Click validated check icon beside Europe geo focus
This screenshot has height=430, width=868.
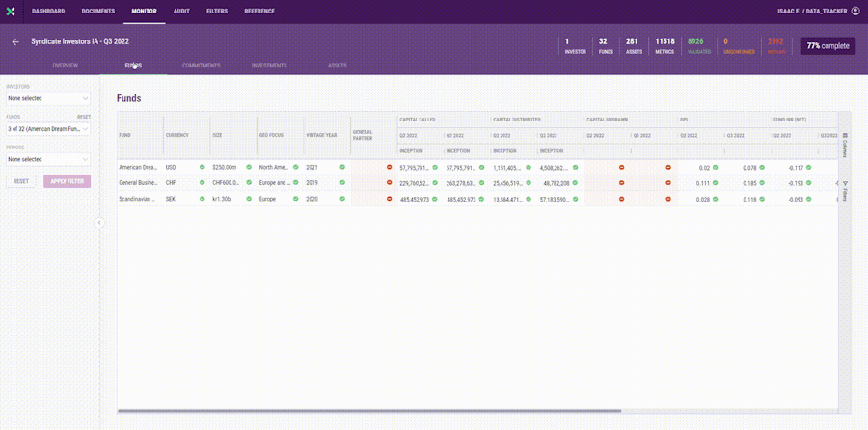click(x=296, y=198)
